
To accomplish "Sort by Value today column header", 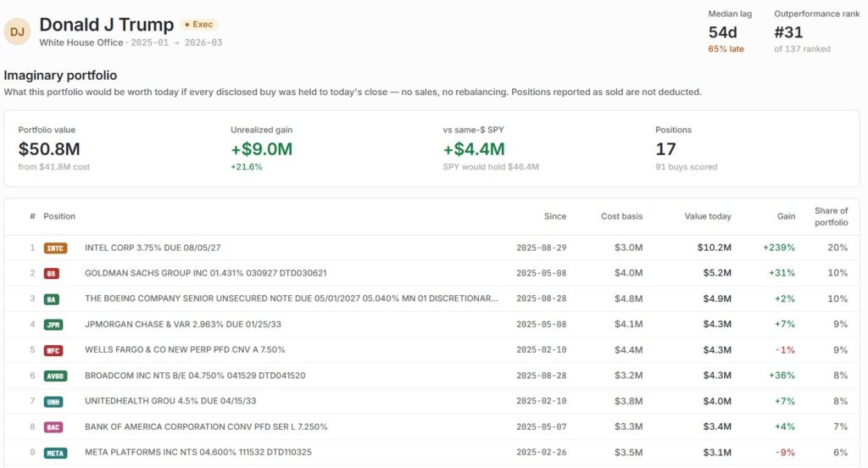I will tap(708, 216).
